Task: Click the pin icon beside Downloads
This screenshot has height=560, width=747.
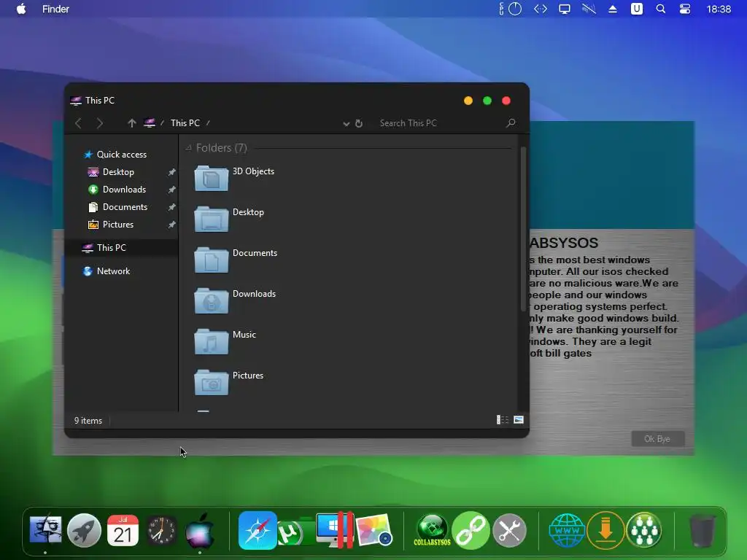Action: pyautogui.click(x=172, y=190)
